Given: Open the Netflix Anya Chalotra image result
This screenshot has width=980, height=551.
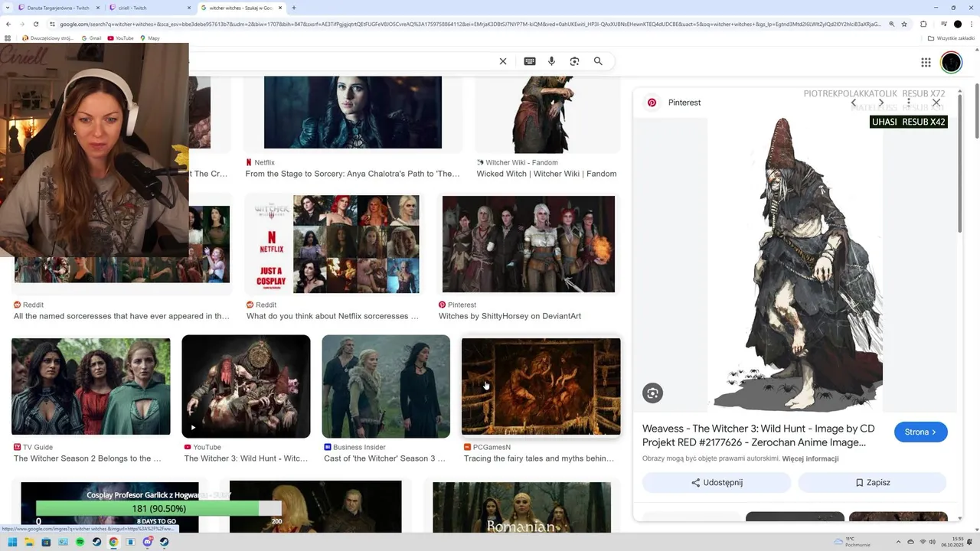Looking at the screenshot, I should pyautogui.click(x=353, y=112).
